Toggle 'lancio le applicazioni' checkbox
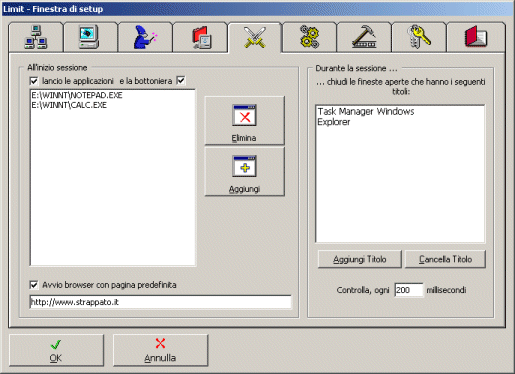 [34, 81]
